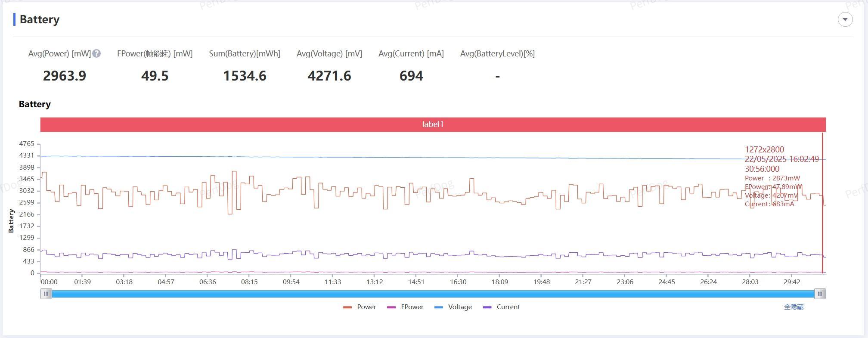The width and height of the screenshot is (868, 338).
Task: Click the Sum(Battery) value 1534.6
Action: (x=245, y=76)
